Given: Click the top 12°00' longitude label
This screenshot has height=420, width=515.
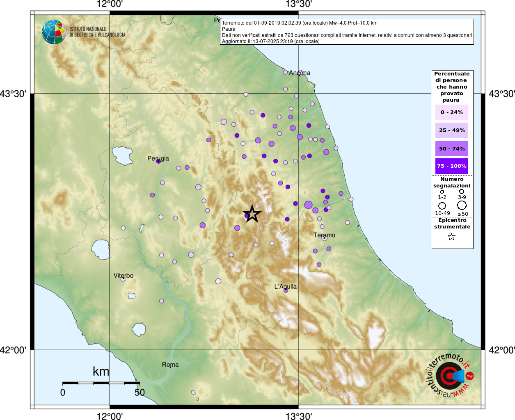Looking at the screenshot, I should [x=110, y=5].
